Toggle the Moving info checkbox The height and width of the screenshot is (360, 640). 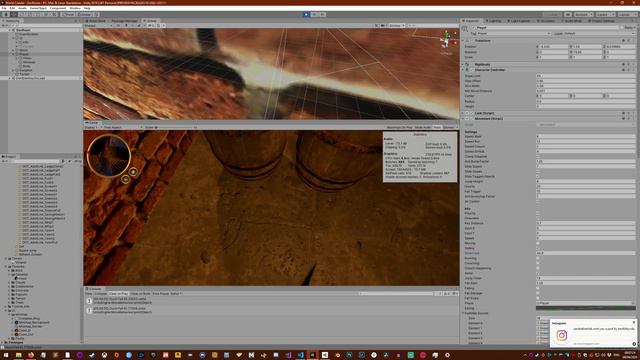pyautogui.click(x=538, y=243)
